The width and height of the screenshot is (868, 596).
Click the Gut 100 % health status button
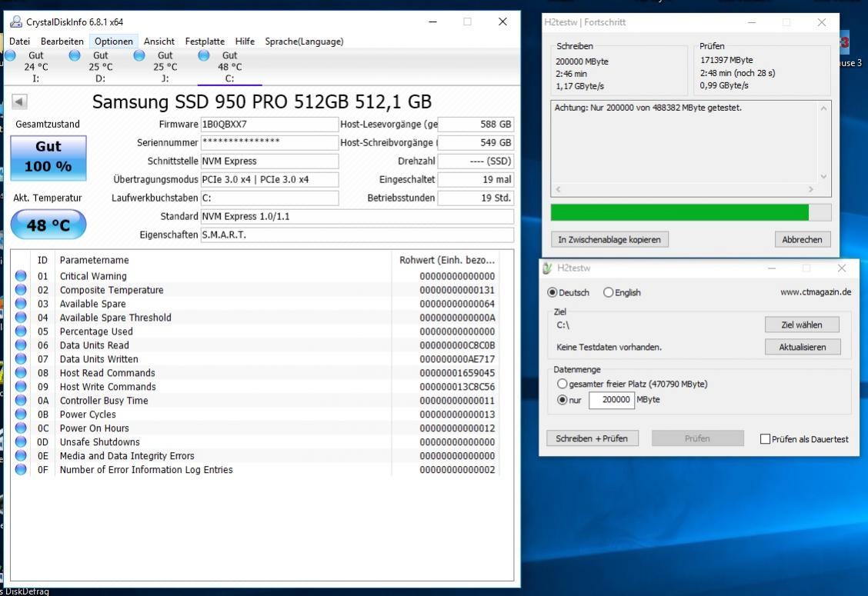[48, 157]
